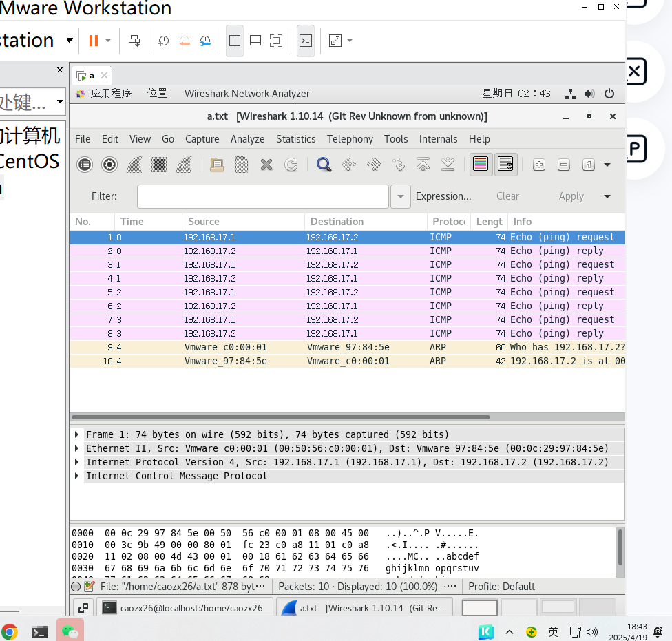Open CentOS 位置 menu
The height and width of the screenshot is (641, 672).
click(157, 94)
